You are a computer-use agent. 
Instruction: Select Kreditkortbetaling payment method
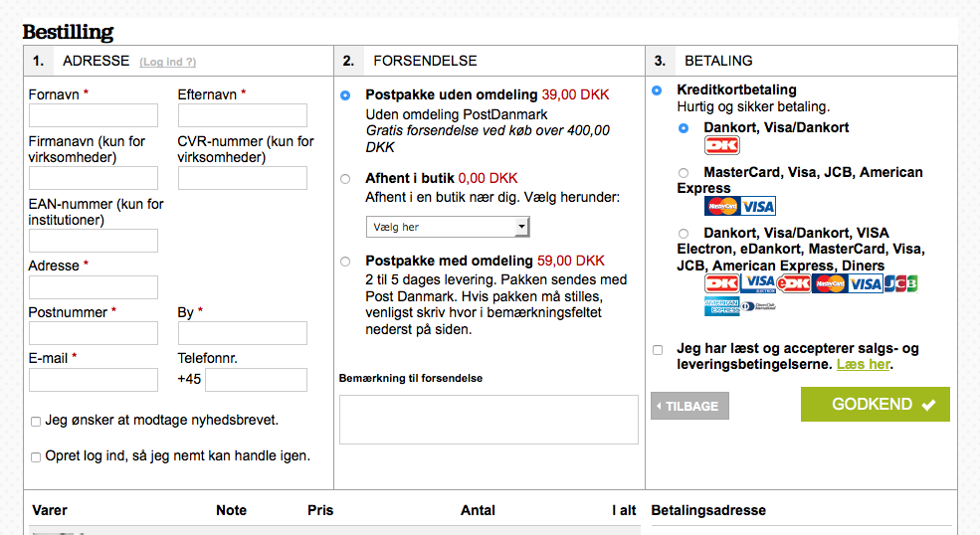coord(657,90)
